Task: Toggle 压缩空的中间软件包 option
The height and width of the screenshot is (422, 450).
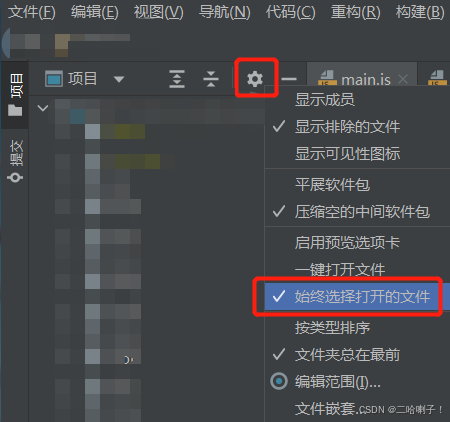Action: [357, 212]
